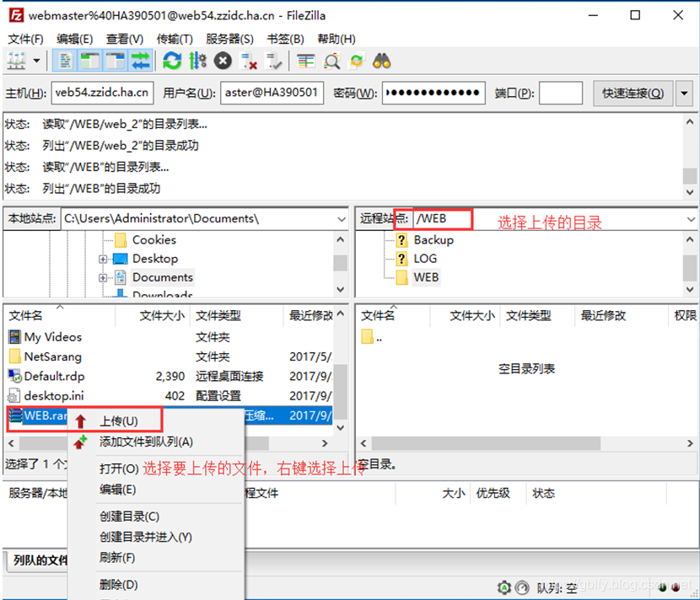The height and width of the screenshot is (600, 700).
Task: Open the local site path dropdown
Action: pos(342,219)
